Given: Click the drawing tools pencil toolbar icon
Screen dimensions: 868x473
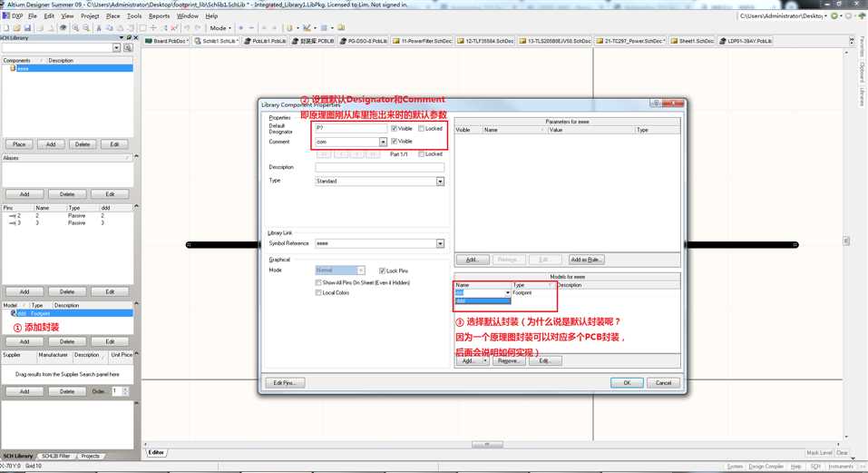Looking at the screenshot, I should tap(307, 28).
